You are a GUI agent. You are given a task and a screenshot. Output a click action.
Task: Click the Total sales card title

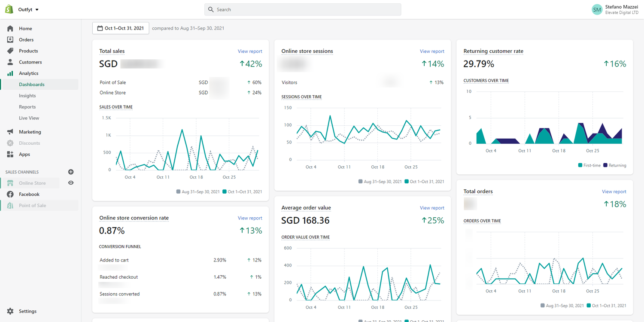point(112,51)
